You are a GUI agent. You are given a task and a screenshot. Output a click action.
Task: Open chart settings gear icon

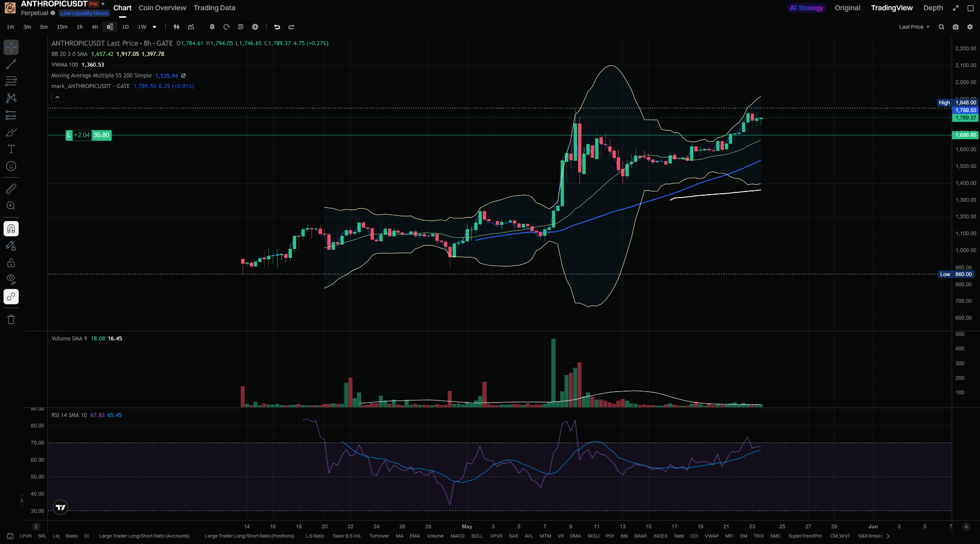pyautogui.click(x=970, y=27)
